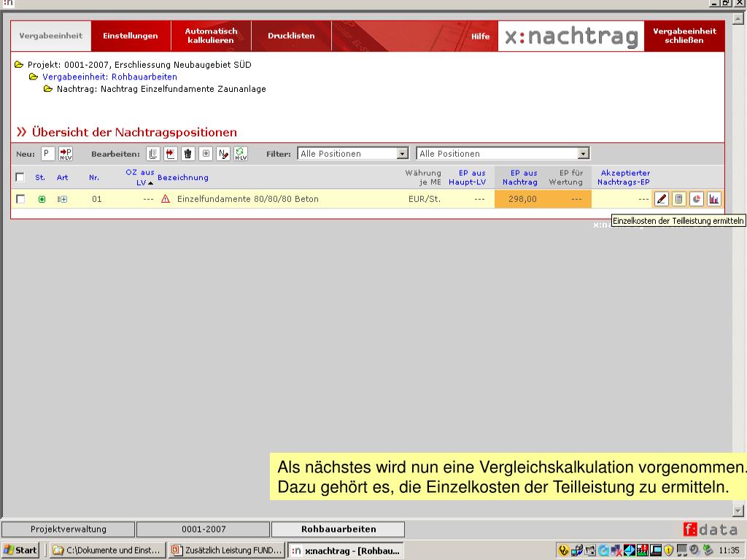The height and width of the screenshot is (560, 747).
Task: Click the scrollbar down arrow
Action: coord(738,510)
